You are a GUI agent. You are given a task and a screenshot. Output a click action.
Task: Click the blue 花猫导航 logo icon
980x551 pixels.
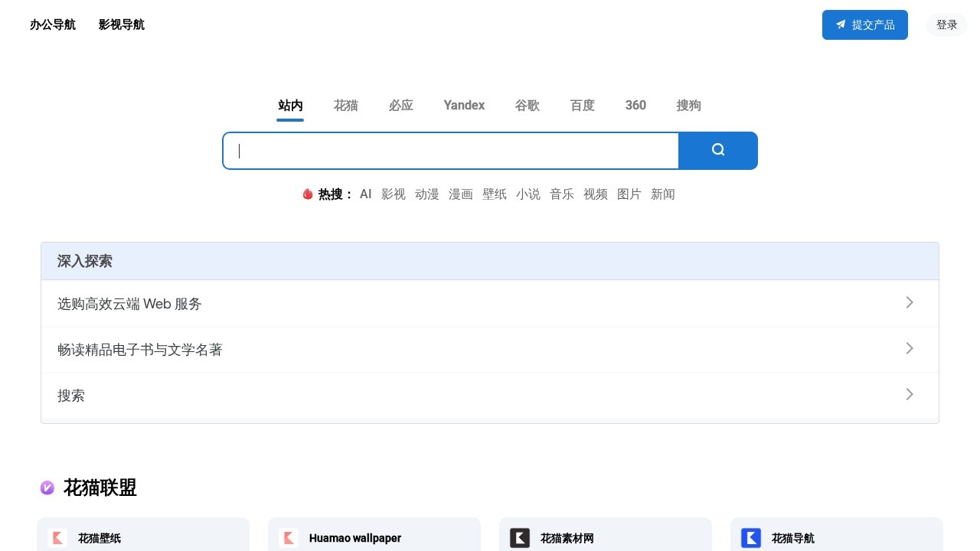(x=751, y=538)
